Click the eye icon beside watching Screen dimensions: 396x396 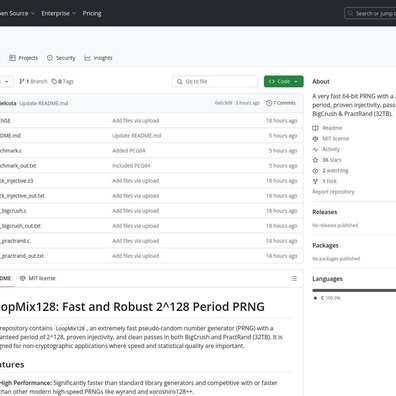coord(315,171)
